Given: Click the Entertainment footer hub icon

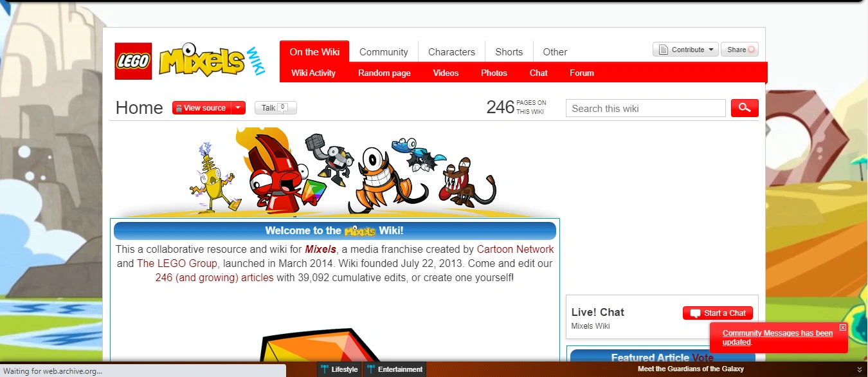Looking at the screenshot, I should 371,369.
